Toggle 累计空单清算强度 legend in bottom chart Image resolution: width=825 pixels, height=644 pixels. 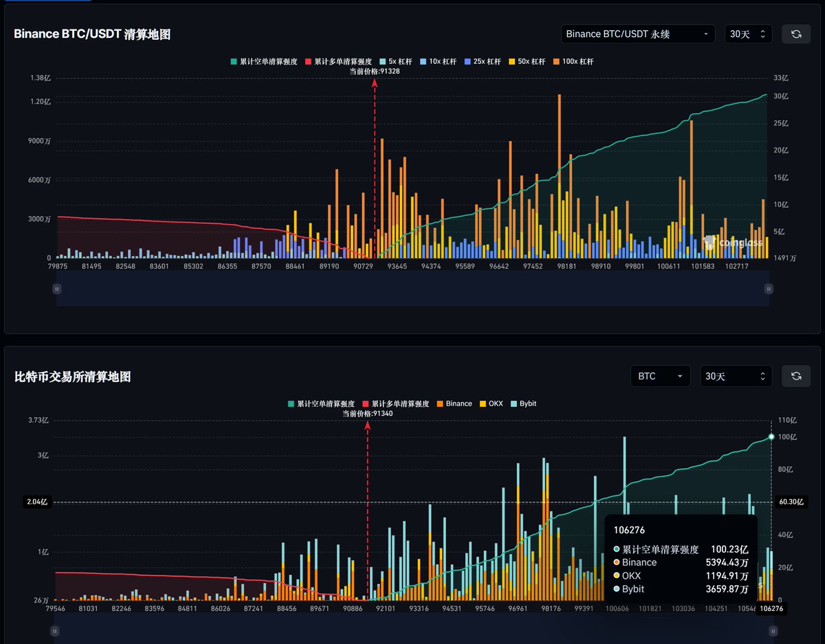click(x=321, y=403)
